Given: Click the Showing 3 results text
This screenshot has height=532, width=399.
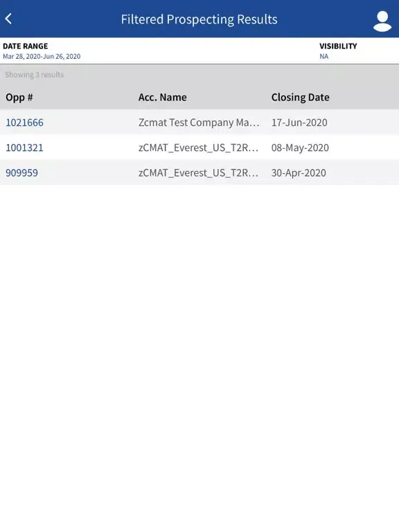Looking at the screenshot, I should coord(34,75).
